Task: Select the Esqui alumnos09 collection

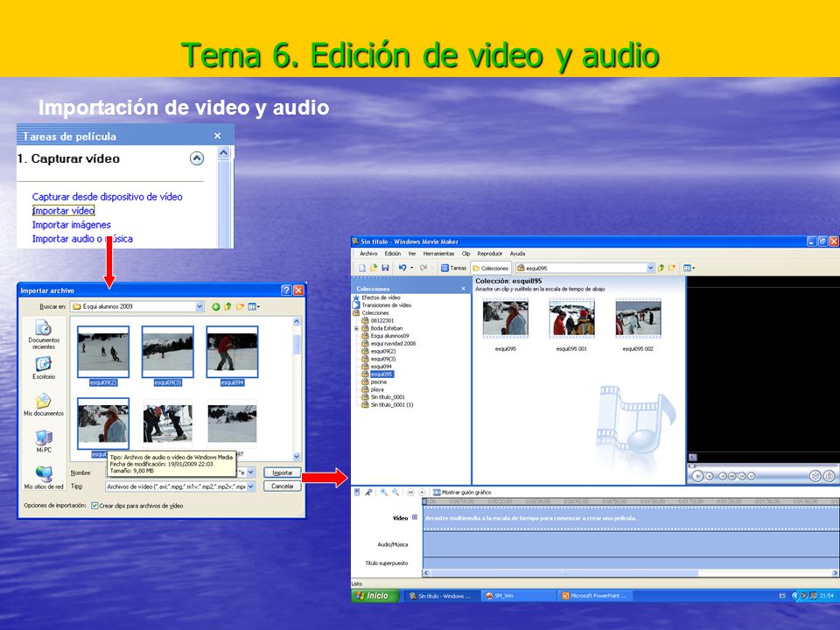Action: (385, 336)
